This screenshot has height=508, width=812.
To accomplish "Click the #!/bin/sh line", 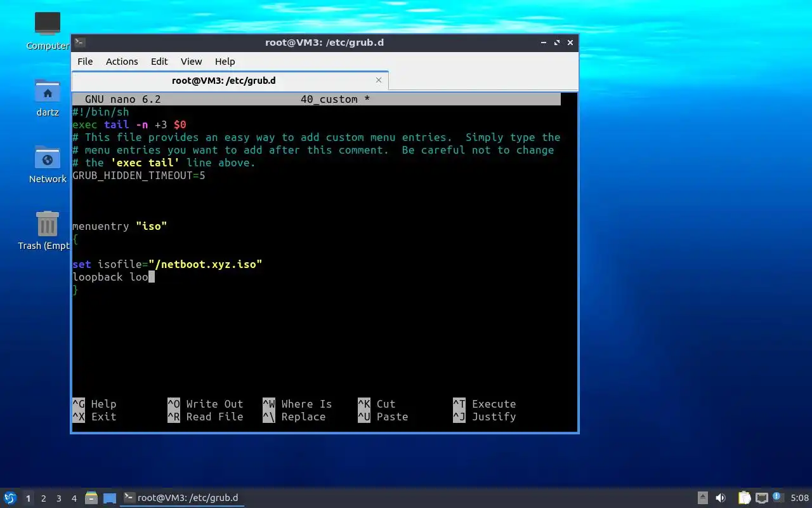I will (100, 112).
